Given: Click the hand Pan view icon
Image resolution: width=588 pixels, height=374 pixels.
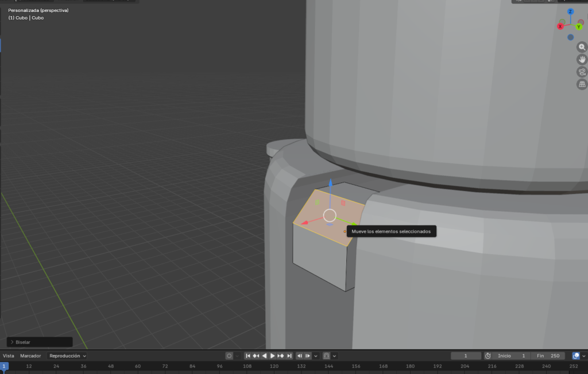Looking at the screenshot, I should [581, 59].
